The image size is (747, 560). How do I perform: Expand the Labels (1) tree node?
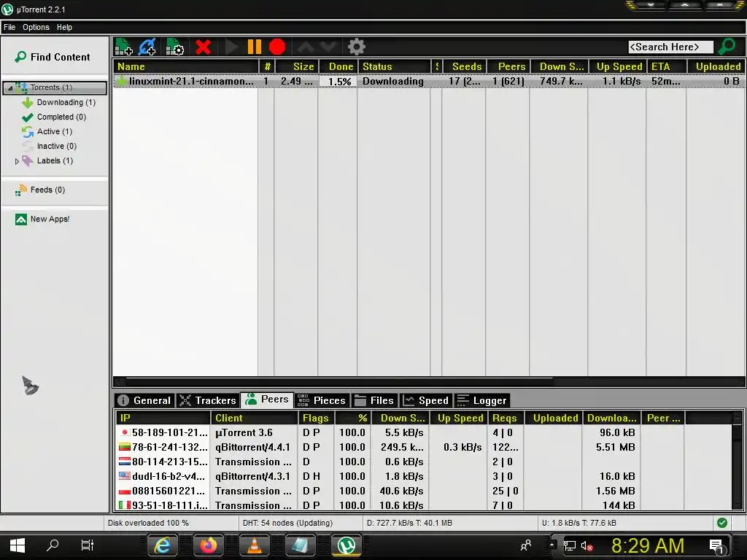point(18,161)
